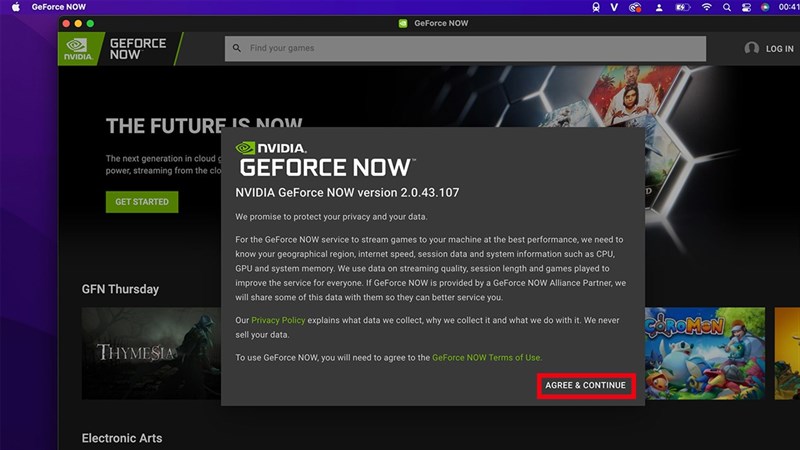Open the GeForce NOW menu in menu bar
Screen dimensions: 800x450
tap(59, 7)
